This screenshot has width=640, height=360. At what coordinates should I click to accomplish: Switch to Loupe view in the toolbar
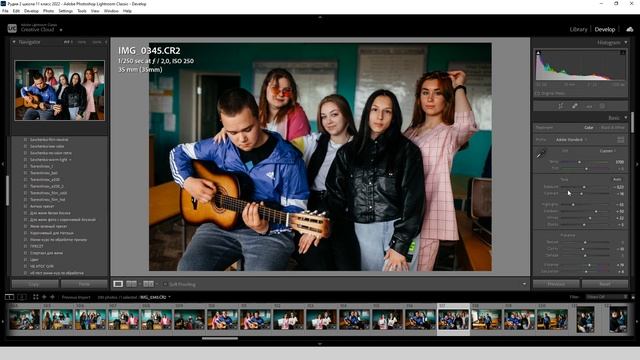coord(118,284)
